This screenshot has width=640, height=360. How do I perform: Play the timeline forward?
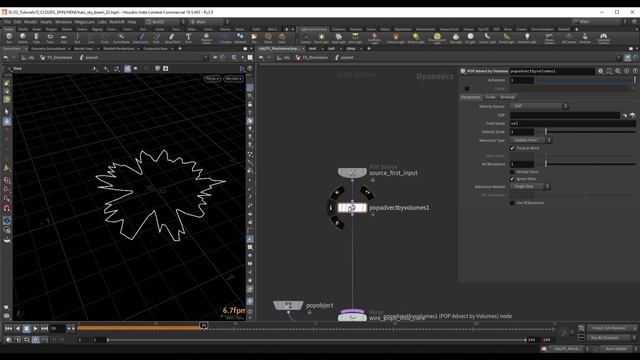[36, 328]
